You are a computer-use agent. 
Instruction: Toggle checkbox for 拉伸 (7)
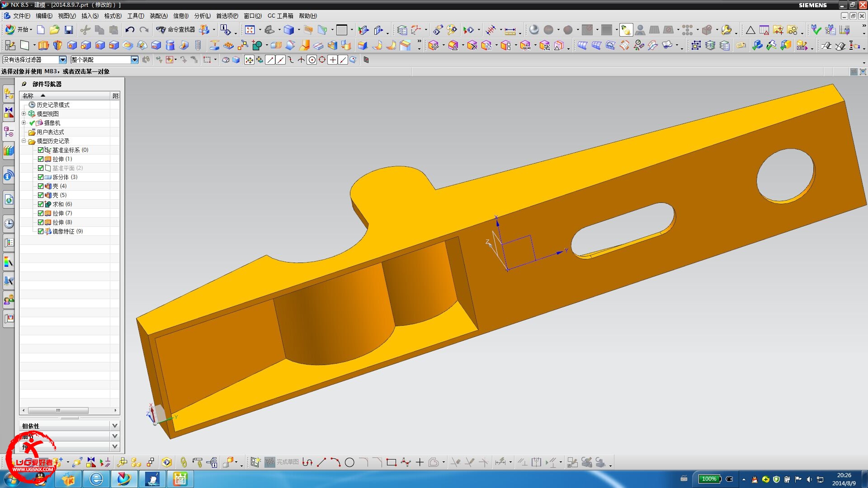click(41, 213)
